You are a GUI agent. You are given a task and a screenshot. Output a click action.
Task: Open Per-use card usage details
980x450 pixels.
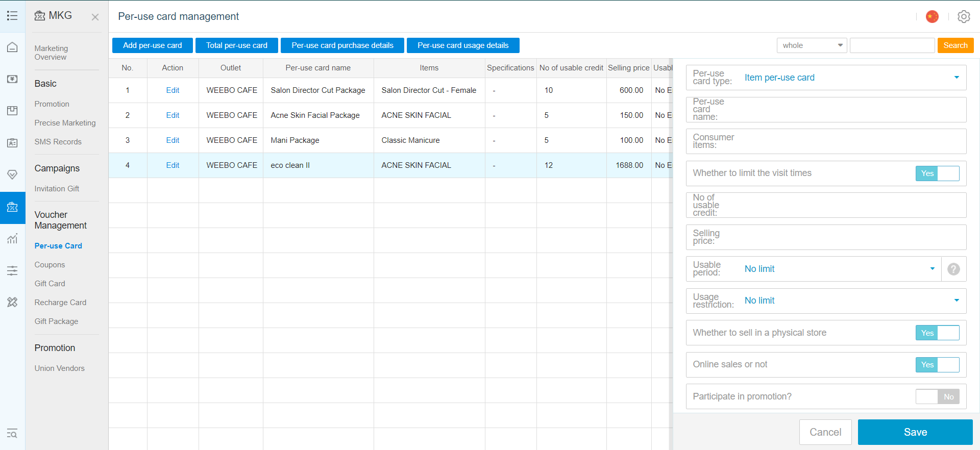point(463,45)
